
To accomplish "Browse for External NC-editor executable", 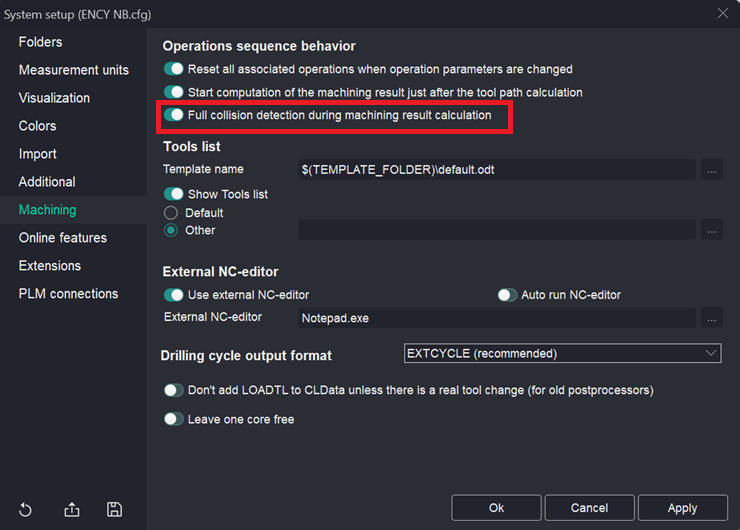I will point(711,318).
